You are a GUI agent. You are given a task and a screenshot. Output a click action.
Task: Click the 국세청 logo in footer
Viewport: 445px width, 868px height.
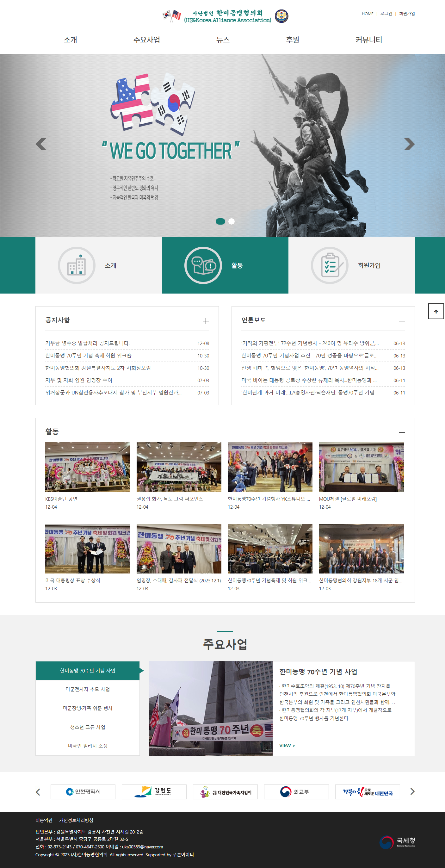click(397, 842)
